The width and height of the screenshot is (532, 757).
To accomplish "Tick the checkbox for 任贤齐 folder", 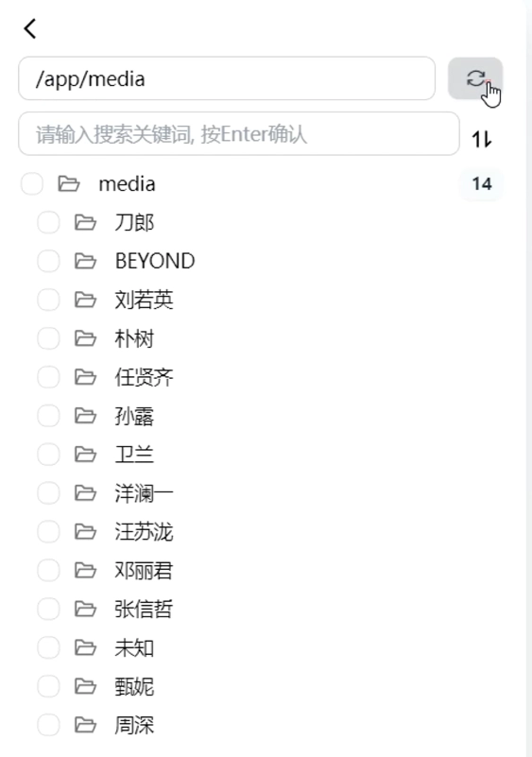I will (48, 377).
